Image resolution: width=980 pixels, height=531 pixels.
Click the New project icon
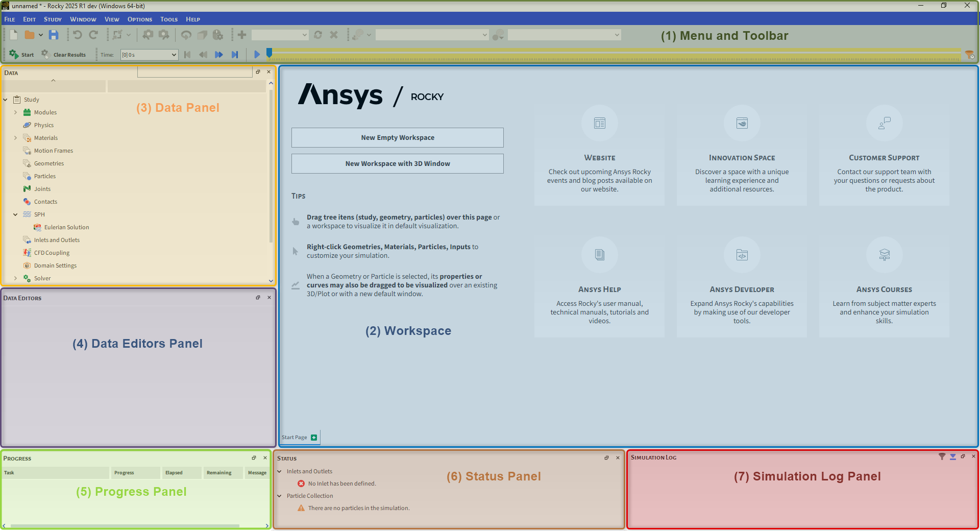pos(14,35)
